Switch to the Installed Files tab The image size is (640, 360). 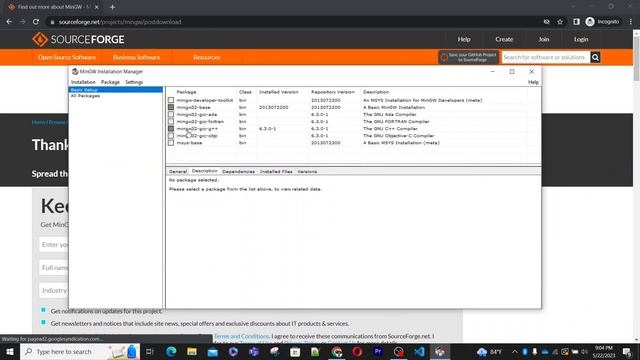coord(276,171)
